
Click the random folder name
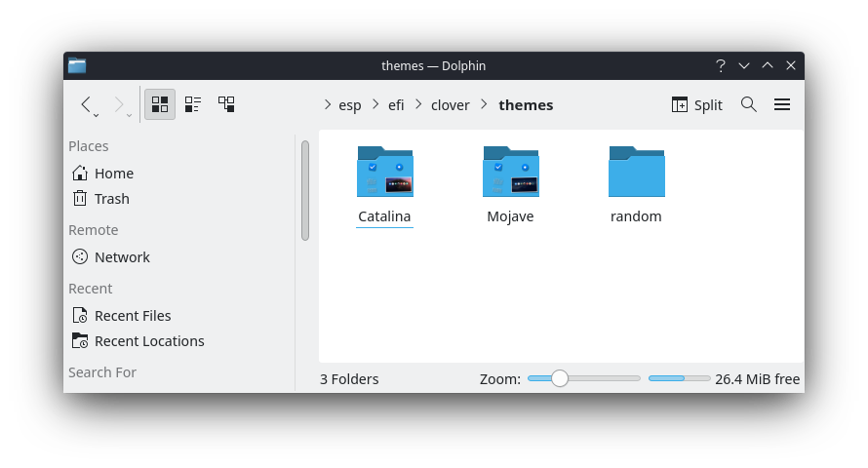[x=636, y=216]
